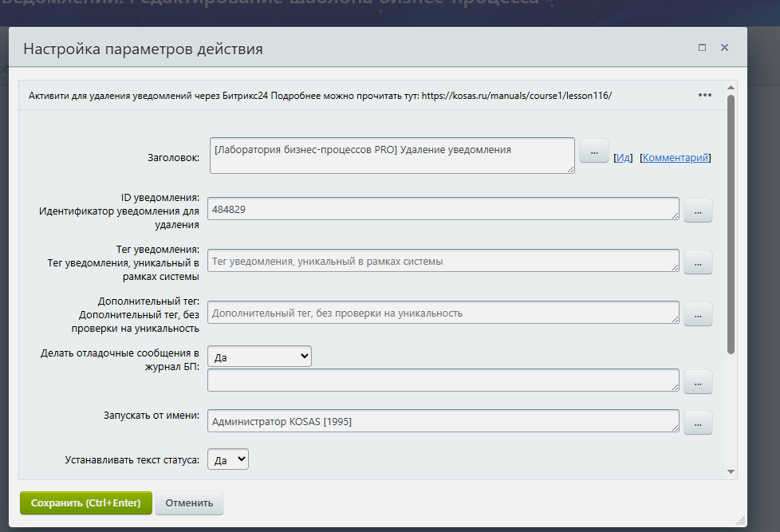The image size is (780, 532).
Task: Open value selector for Запускать от имени field
Action: [x=697, y=423]
